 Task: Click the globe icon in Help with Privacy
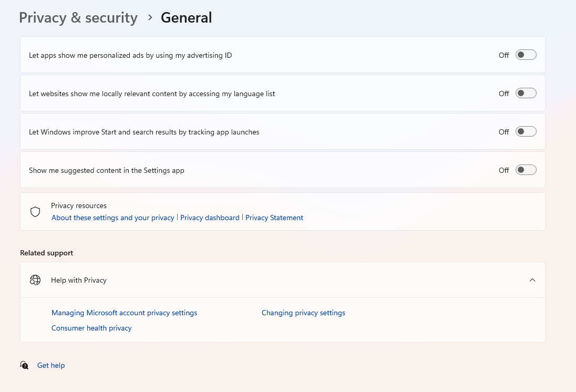35,280
